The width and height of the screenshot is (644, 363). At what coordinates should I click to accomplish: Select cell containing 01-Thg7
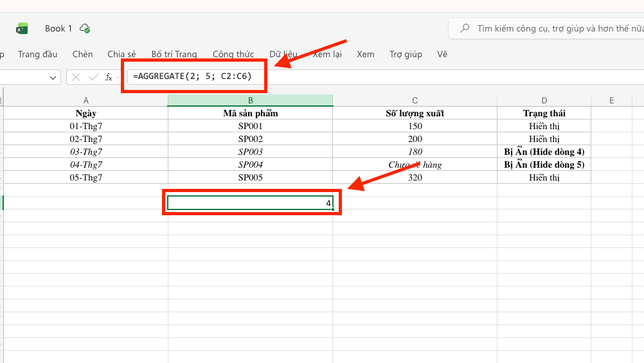tap(86, 126)
